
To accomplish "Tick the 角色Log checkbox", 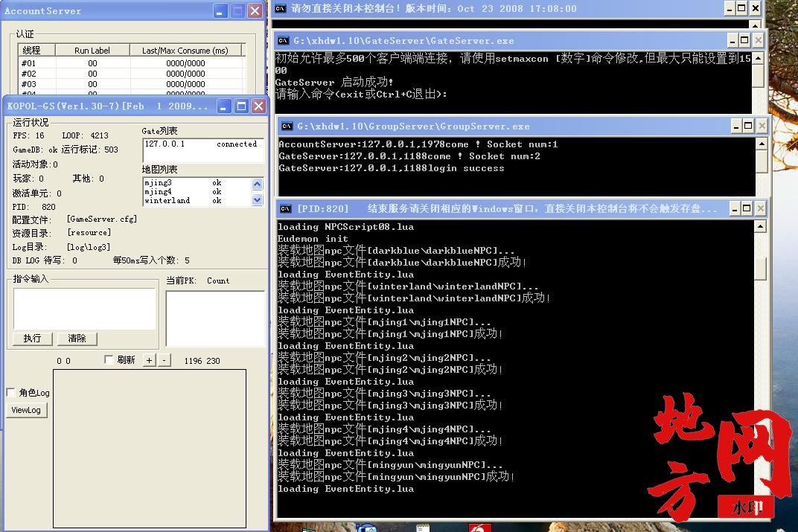I will [10, 392].
